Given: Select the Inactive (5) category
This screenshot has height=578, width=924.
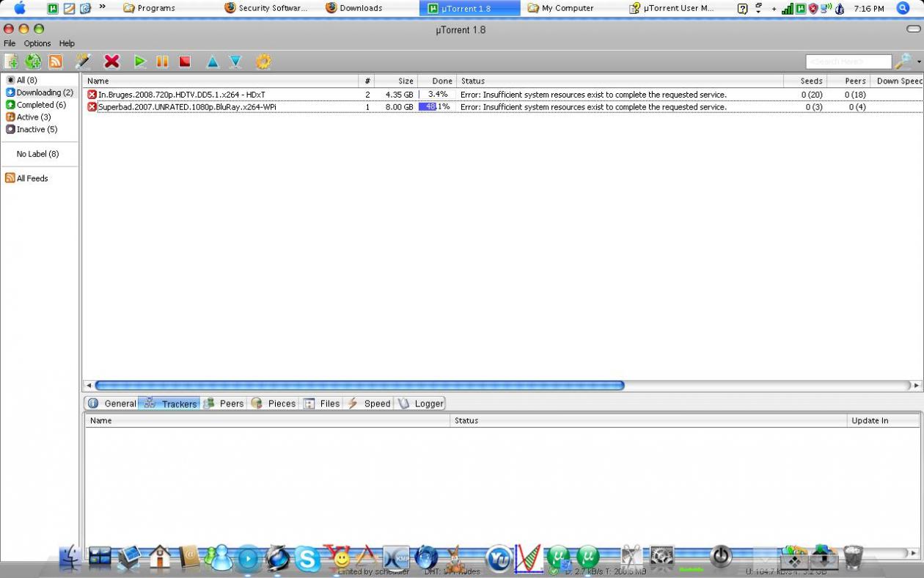Looking at the screenshot, I should (x=32, y=129).
